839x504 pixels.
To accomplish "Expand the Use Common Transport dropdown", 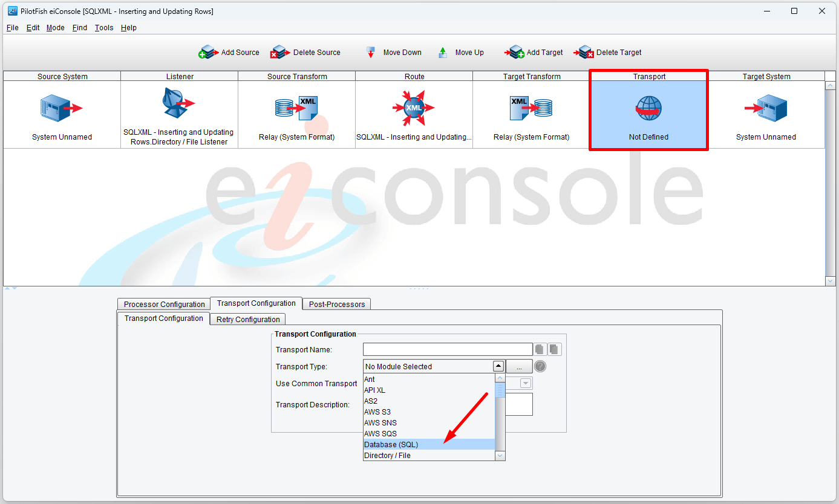I will coord(526,383).
